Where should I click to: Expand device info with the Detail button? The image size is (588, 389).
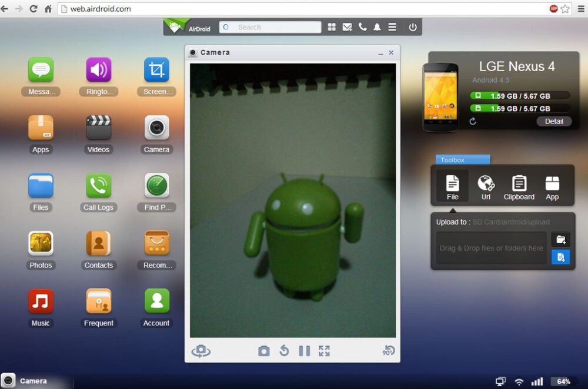[553, 121]
